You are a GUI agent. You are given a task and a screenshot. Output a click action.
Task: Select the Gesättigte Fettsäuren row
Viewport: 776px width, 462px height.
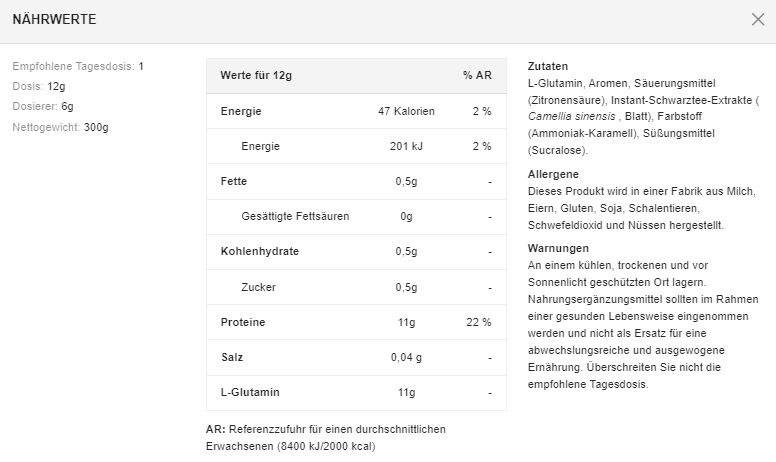coord(356,216)
